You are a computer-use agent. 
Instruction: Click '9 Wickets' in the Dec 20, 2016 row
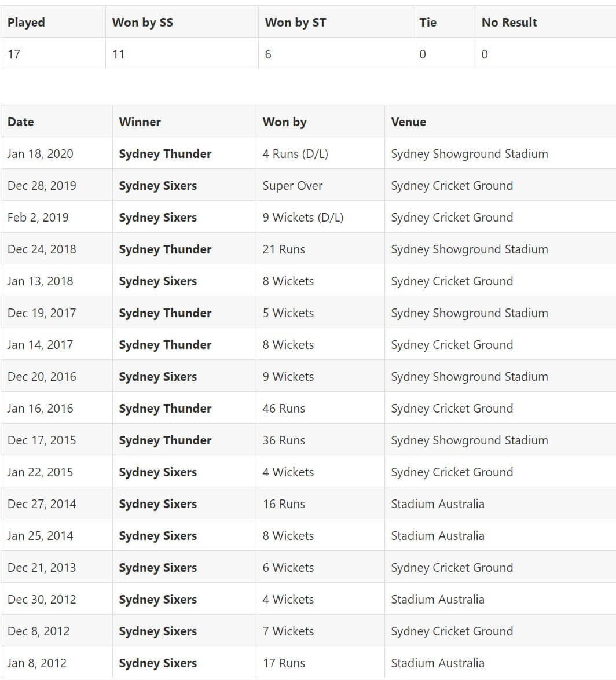click(x=288, y=376)
